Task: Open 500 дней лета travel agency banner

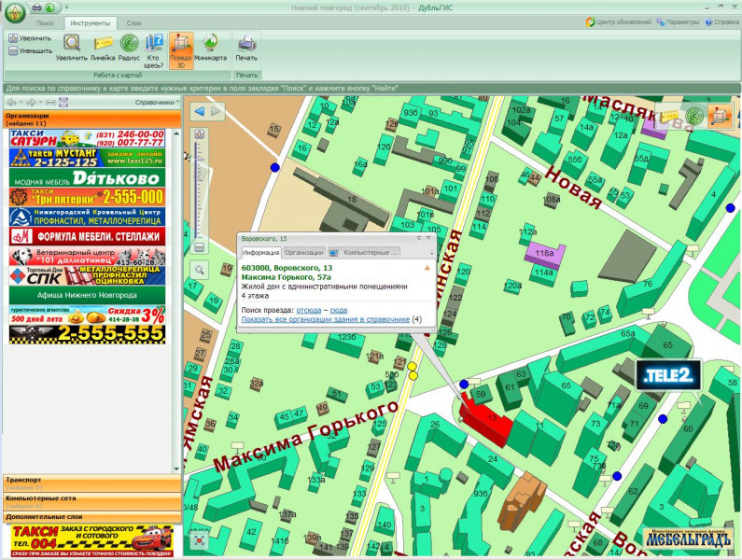Action: [x=87, y=315]
